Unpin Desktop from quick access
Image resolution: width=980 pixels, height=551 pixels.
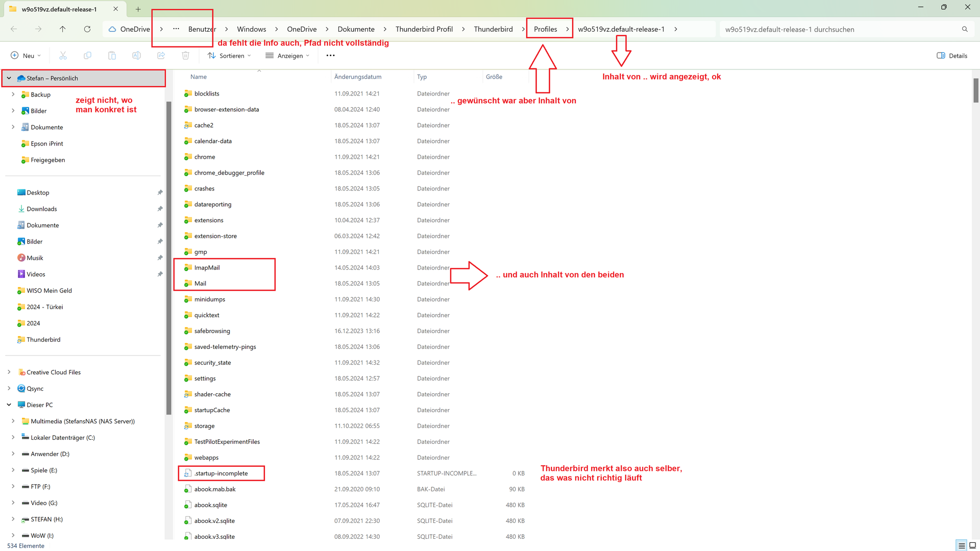click(160, 193)
